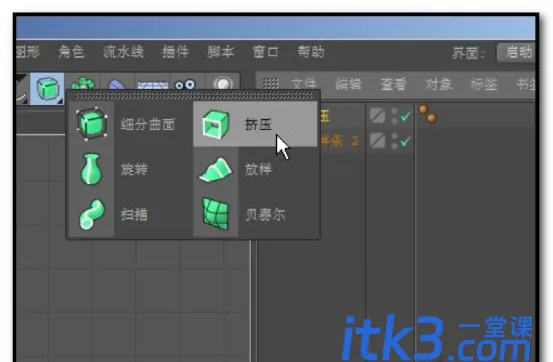Pick the 旋转 (Lathe) vase icon
553x362 pixels.
pyautogui.click(x=91, y=169)
